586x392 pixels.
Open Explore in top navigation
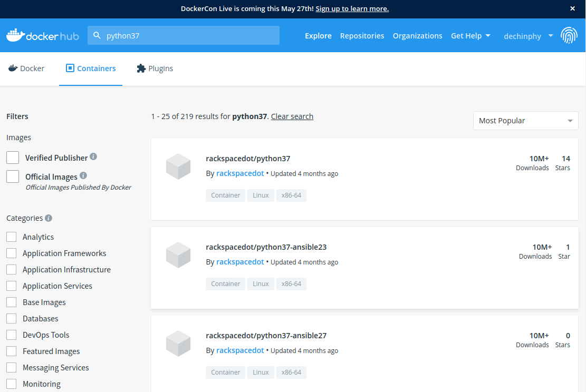click(318, 36)
